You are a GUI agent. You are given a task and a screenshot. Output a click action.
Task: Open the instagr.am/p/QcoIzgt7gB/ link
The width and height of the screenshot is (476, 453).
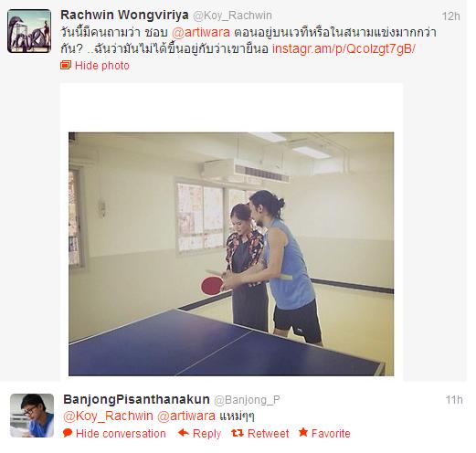pos(344,48)
